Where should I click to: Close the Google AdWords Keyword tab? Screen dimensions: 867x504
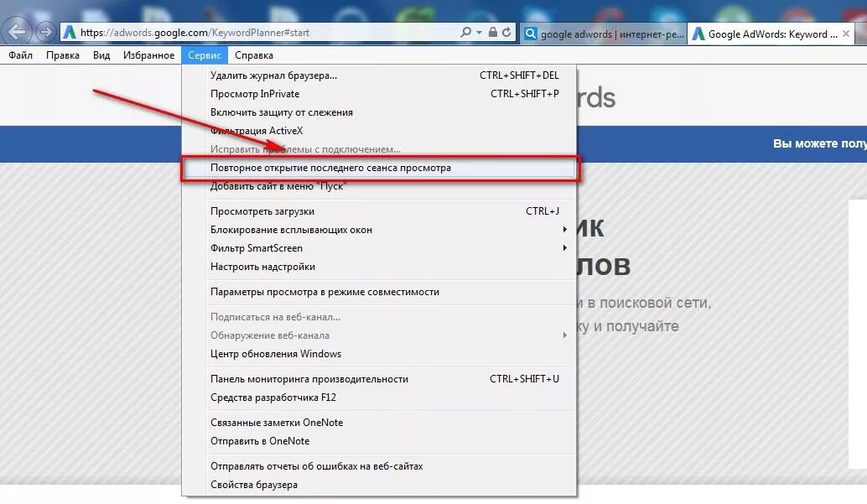846,34
